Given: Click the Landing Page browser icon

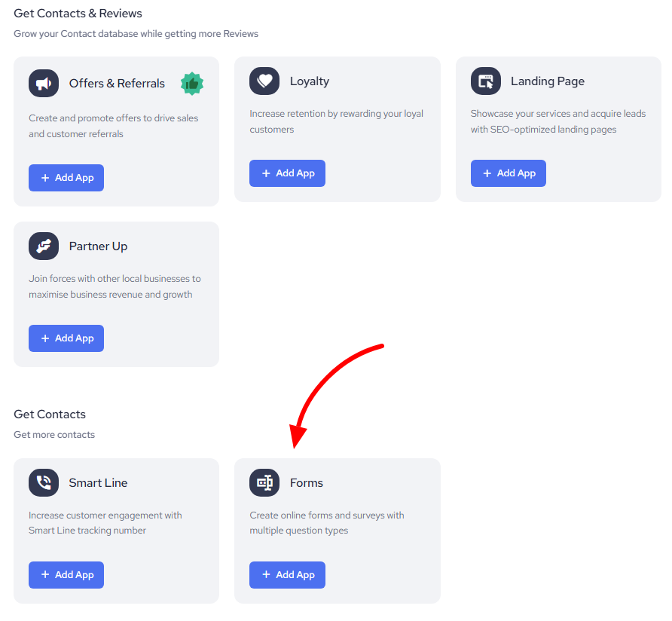Looking at the screenshot, I should point(486,81).
